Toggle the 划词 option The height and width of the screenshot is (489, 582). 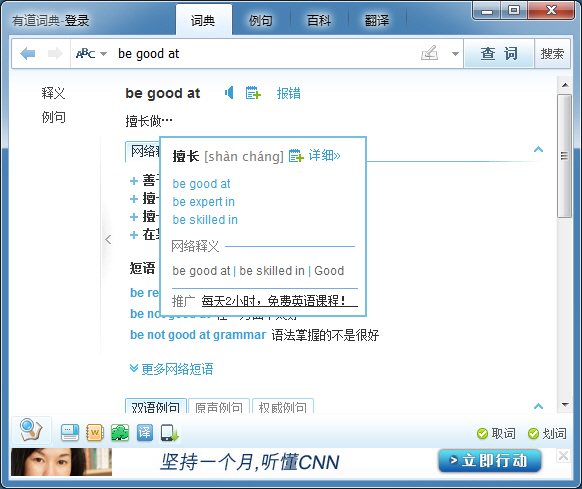tap(547, 433)
